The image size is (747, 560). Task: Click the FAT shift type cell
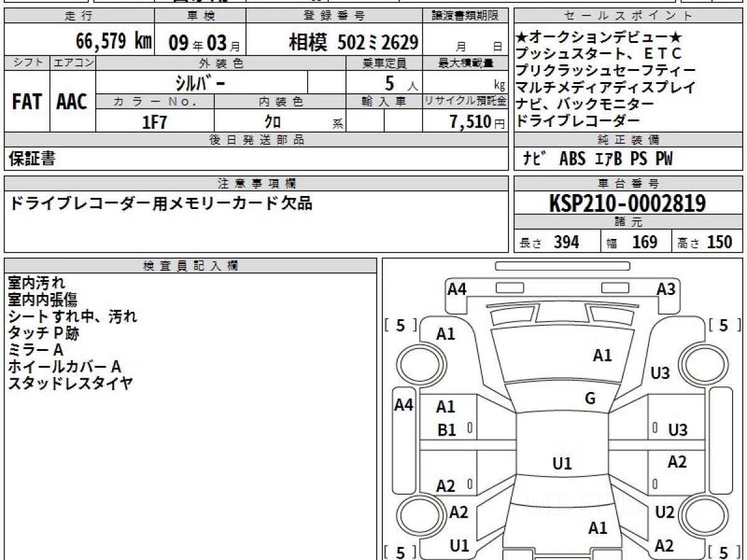click(x=27, y=102)
